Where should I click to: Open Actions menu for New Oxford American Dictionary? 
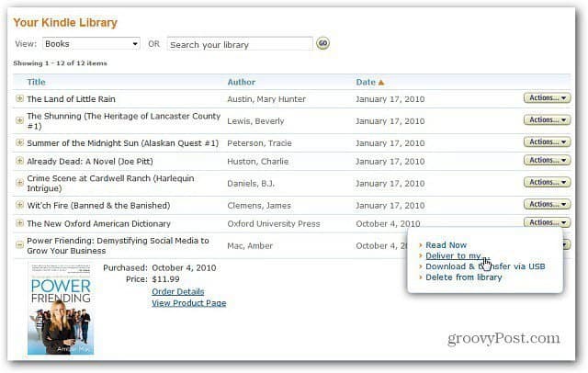coord(548,222)
